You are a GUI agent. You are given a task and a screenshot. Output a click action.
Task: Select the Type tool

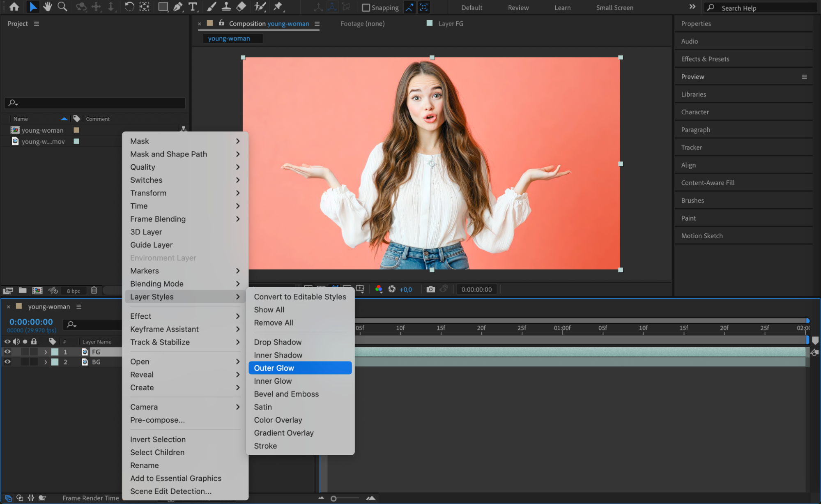192,7
